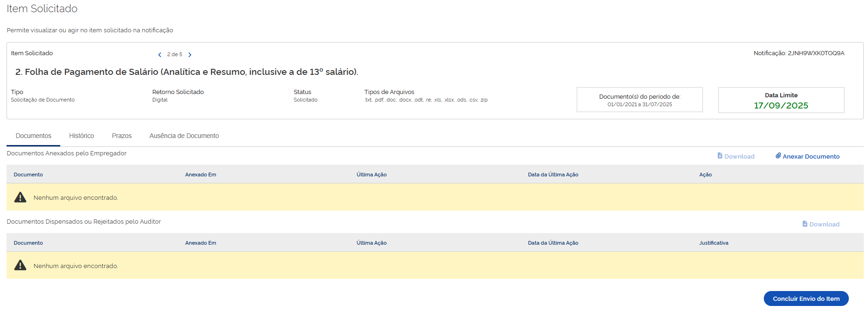Click 'Ação' column header in employer table
The image size is (868, 313).
pos(705,175)
